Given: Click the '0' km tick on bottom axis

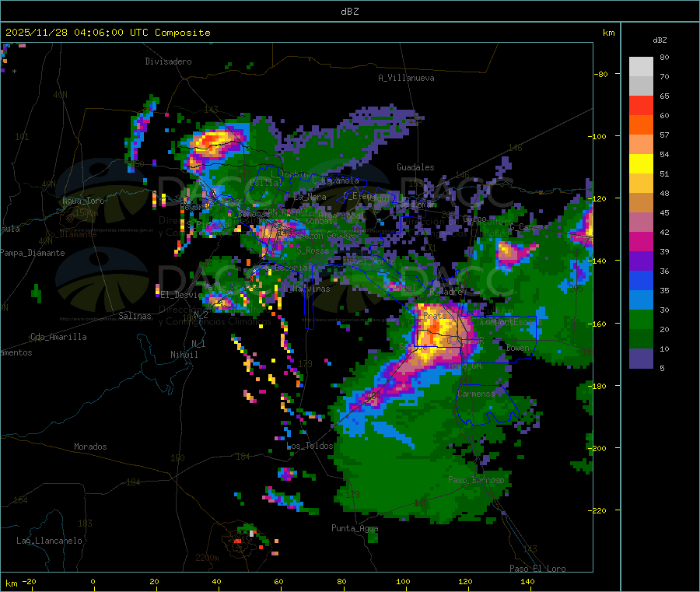Looking at the screenshot, I should 93,581.
